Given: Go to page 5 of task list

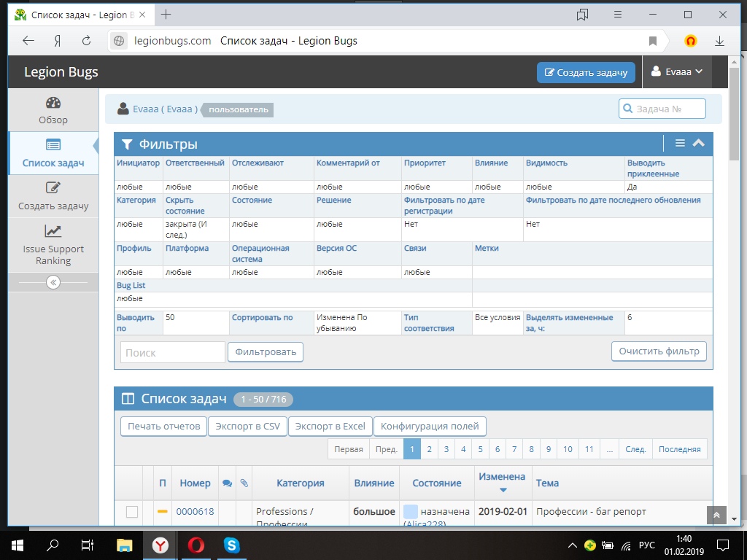Looking at the screenshot, I should (x=480, y=449).
